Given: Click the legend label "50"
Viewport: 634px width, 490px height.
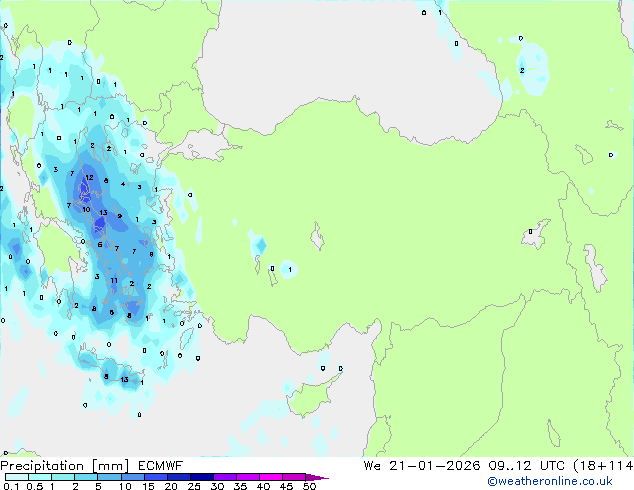Looking at the screenshot, I should click(x=310, y=486).
